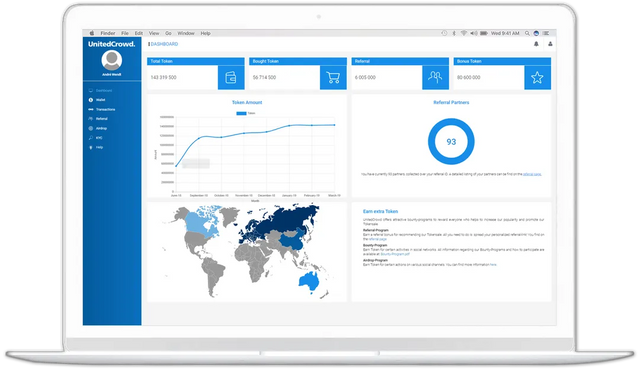Screen dimensions: 640x373
Task: Click the Referral value 6 005 000
Action: 365,77
